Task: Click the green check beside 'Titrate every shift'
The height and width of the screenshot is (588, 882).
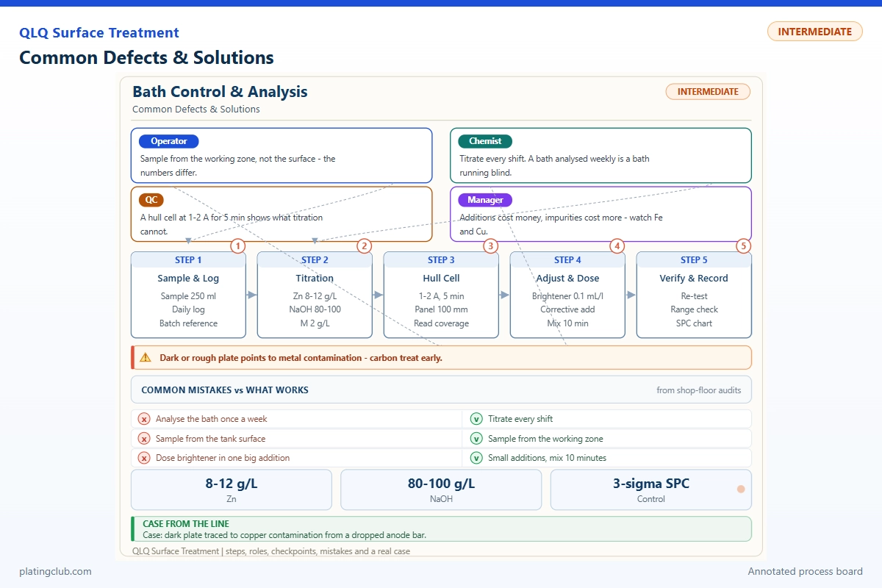Action: [476, 419]
